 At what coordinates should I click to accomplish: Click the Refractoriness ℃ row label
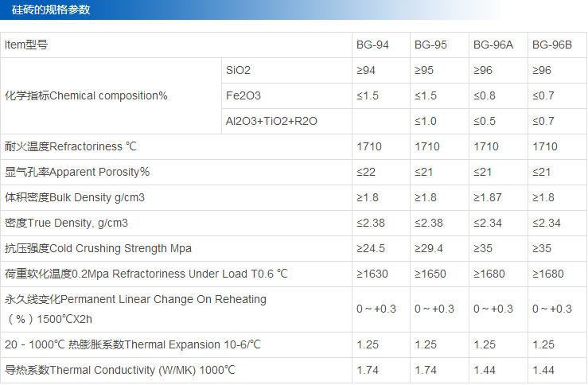click(x=71, y=146)
